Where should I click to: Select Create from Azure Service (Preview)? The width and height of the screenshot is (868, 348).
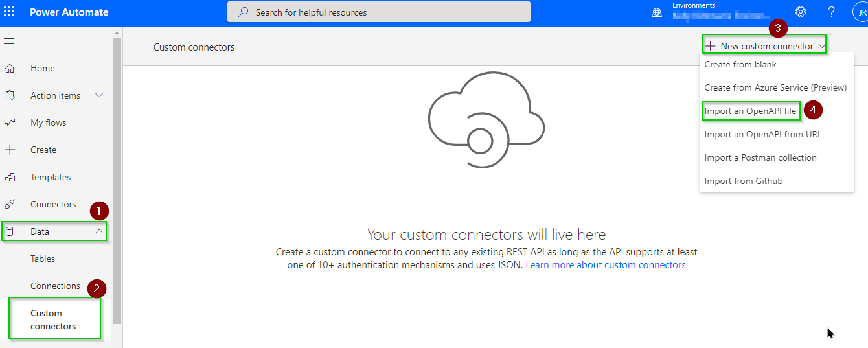pos(775,87)
